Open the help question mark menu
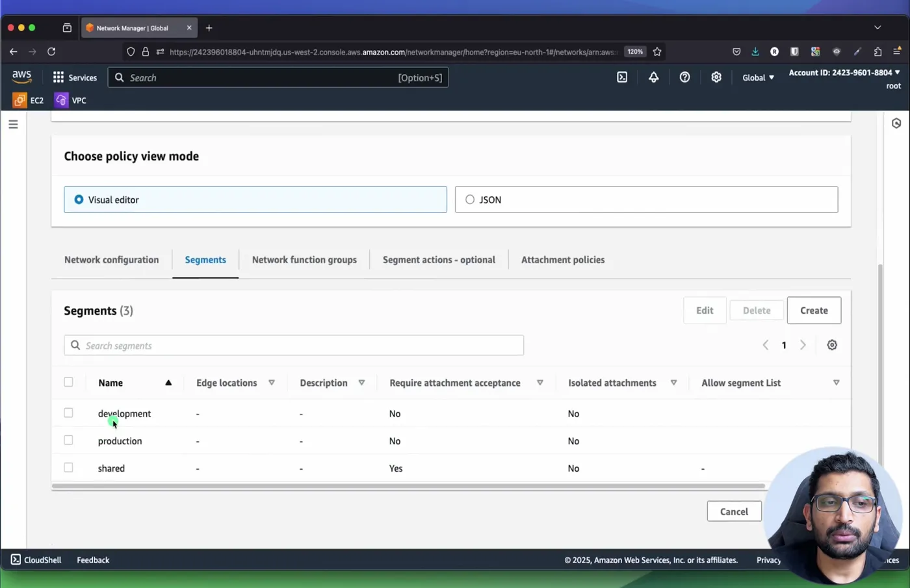910x588 pixels. tap(684, 77)
